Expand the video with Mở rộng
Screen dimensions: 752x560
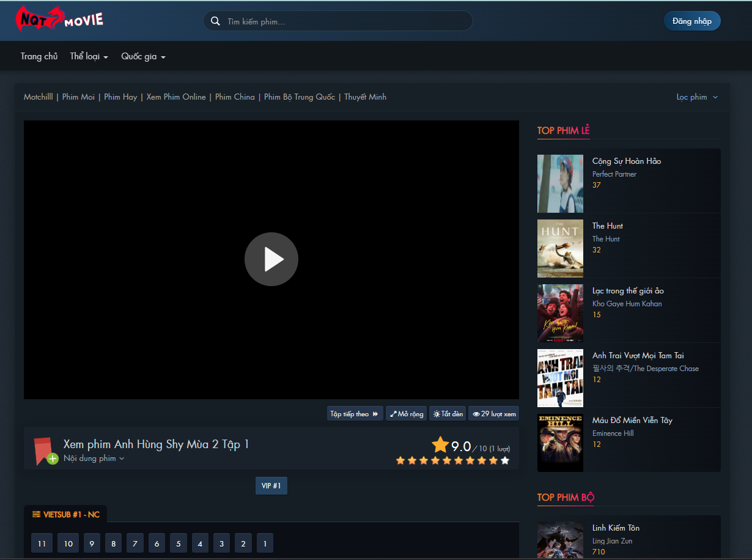tap(407, 414)
